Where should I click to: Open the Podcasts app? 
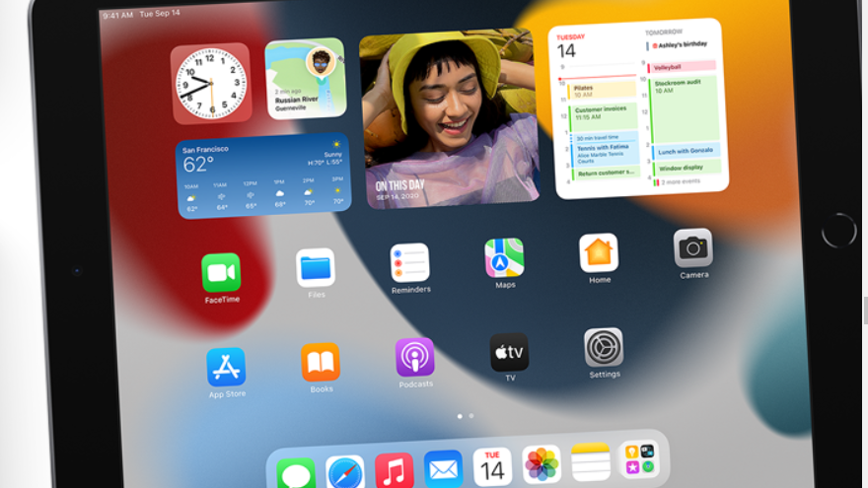point(414,358)
